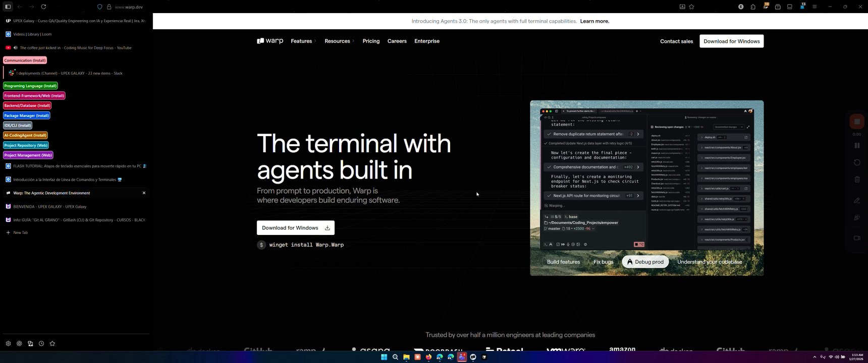Mute the Coding Music YouTube tab

point(16,48)
